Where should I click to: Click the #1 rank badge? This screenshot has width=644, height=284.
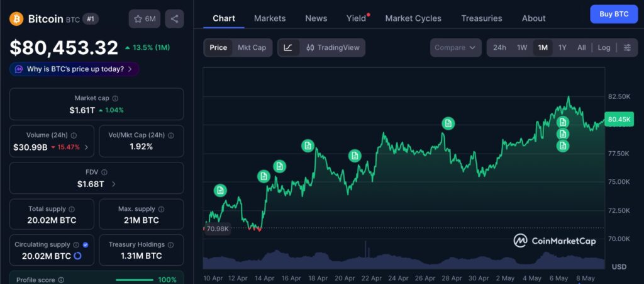click(91, 19)
